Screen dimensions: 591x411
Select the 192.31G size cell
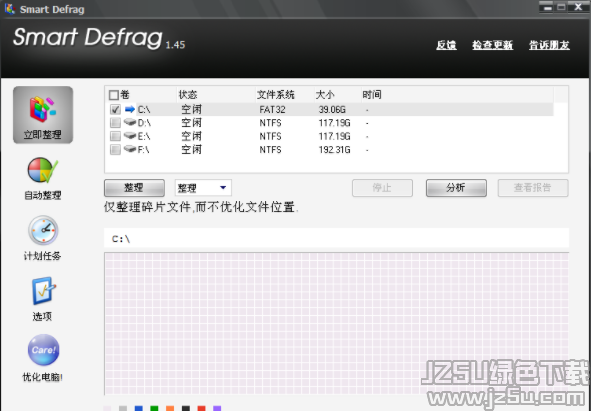[x=334, y=150]
